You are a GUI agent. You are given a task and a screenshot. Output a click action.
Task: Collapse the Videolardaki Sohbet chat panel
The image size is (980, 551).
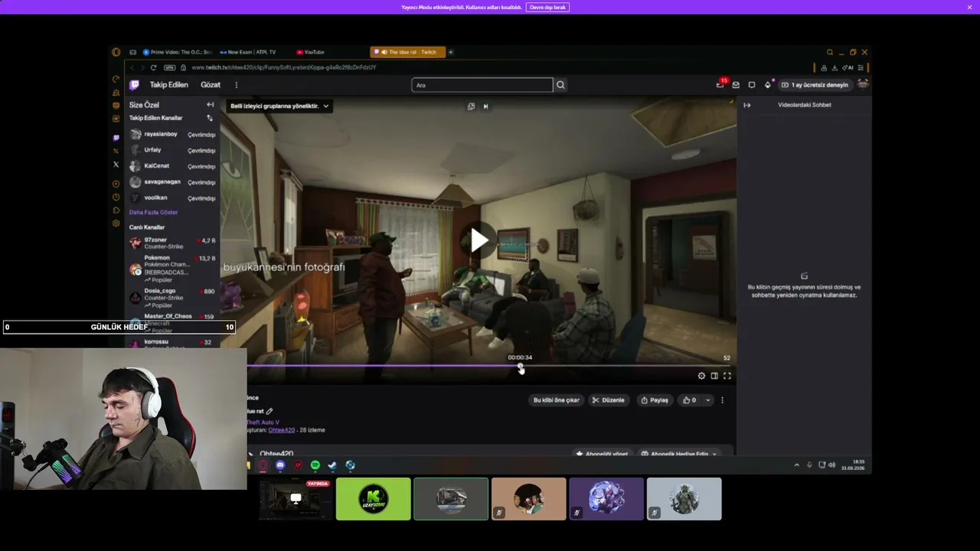[x=747, y=105]
